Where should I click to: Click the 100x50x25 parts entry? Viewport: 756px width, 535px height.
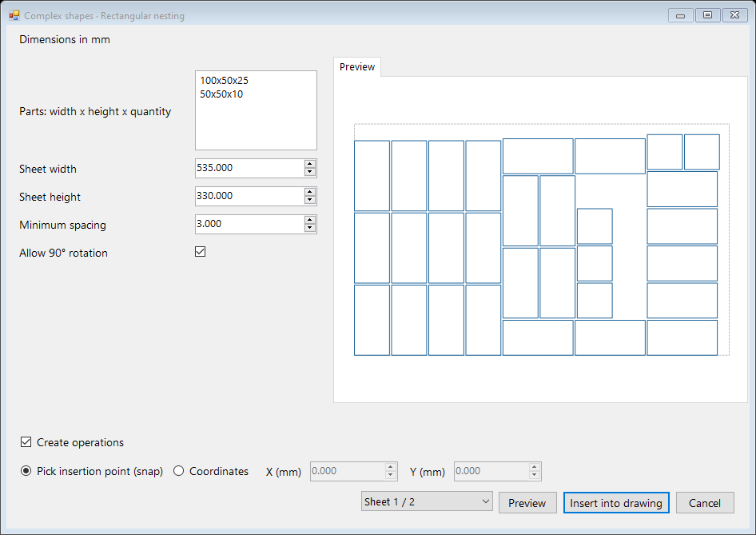225,81
